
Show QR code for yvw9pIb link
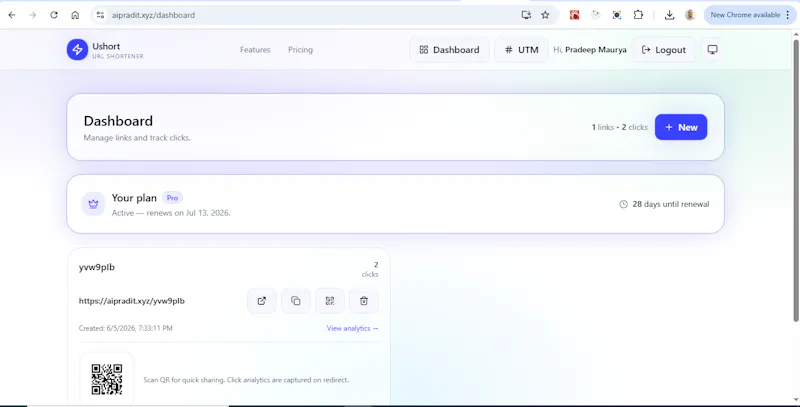330,301
